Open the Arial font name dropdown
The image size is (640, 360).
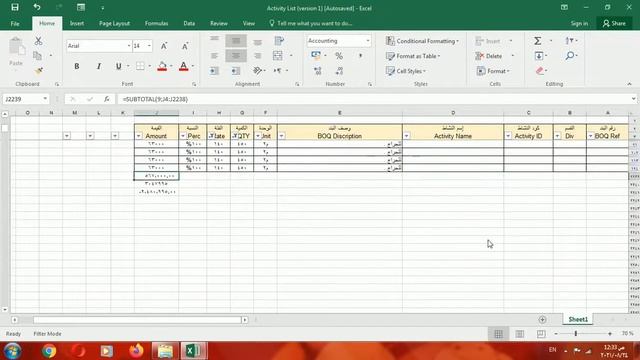pyautogui.click(x=129, y=46)
